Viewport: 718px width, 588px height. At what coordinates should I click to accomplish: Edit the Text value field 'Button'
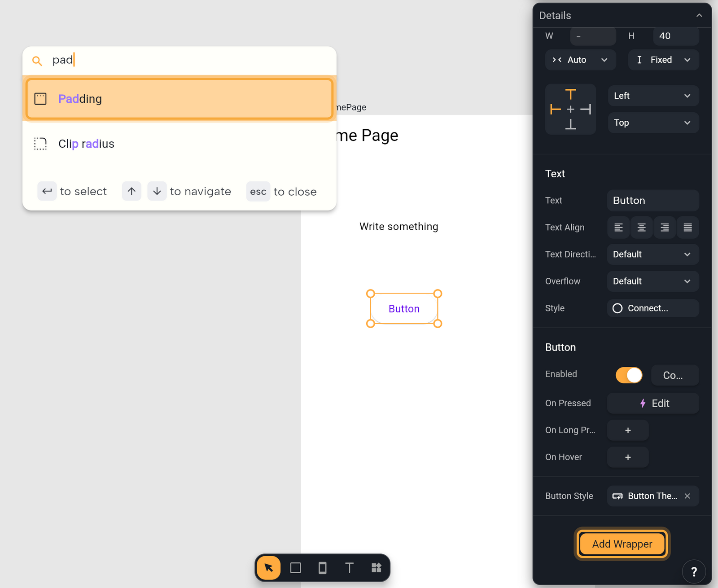653,201
